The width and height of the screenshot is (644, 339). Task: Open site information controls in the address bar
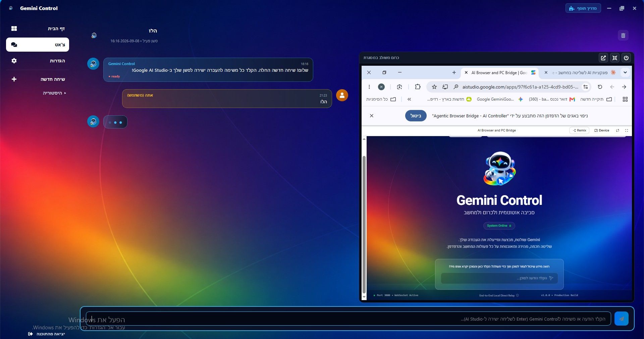click(586, 87)
